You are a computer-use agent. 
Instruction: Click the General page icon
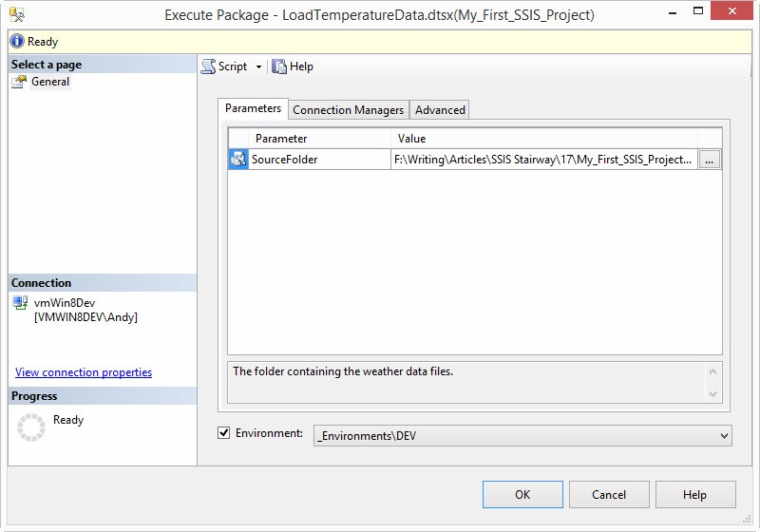click(19, 82)
